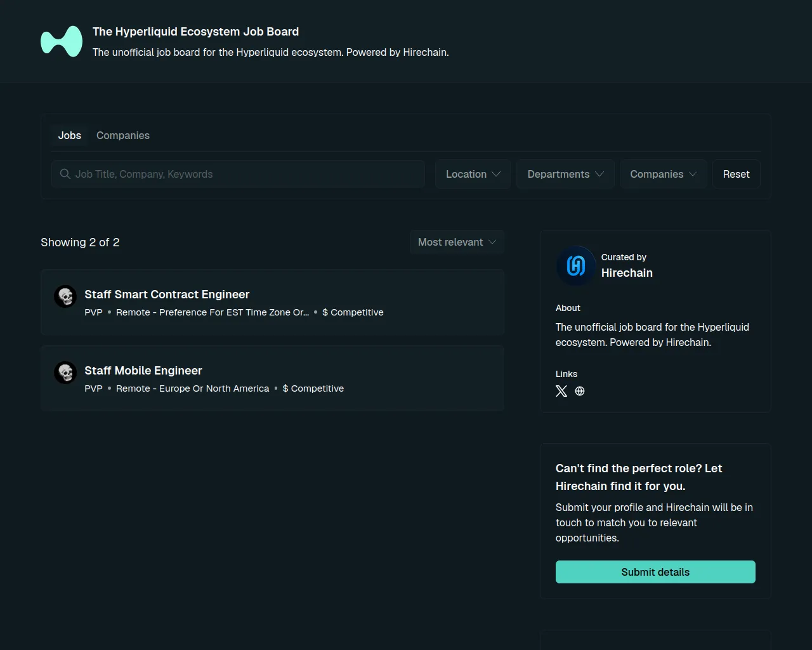Focus the Job Title, Company, Keywords search field
This screenshot has width=812, height=650.
pos(247,174)
